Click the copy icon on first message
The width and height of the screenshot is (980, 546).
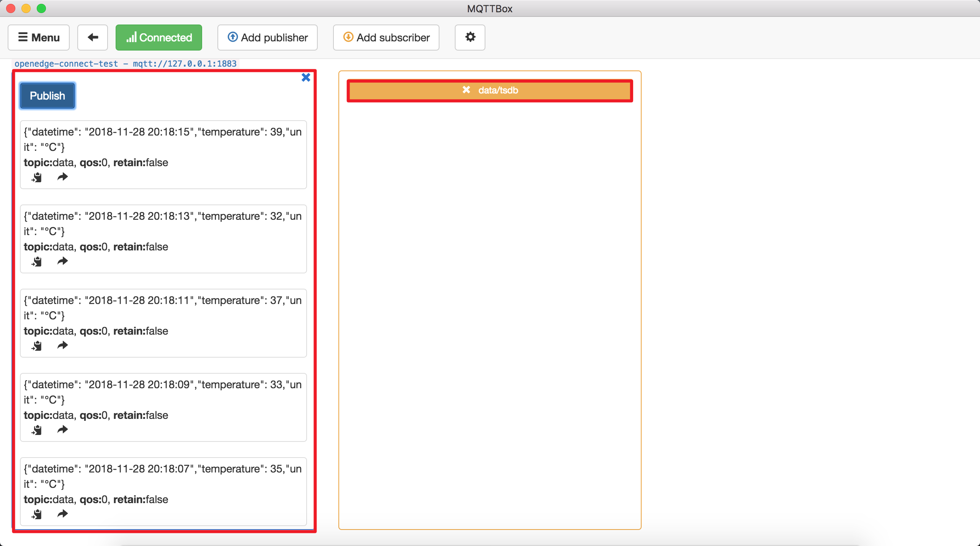36,176
